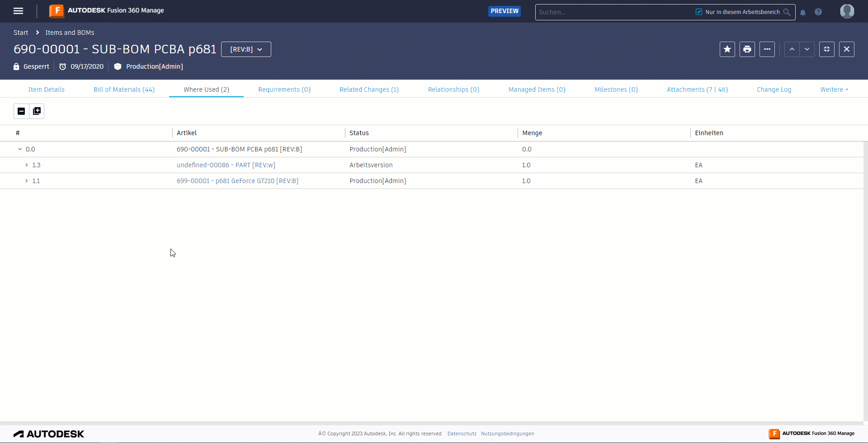Print the item with printer icon

(x=747, y=49)
